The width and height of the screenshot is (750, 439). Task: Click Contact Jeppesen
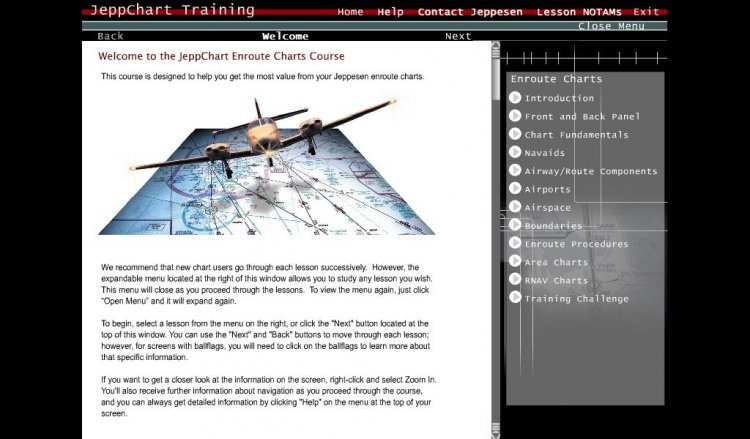(x=470, y=12)
